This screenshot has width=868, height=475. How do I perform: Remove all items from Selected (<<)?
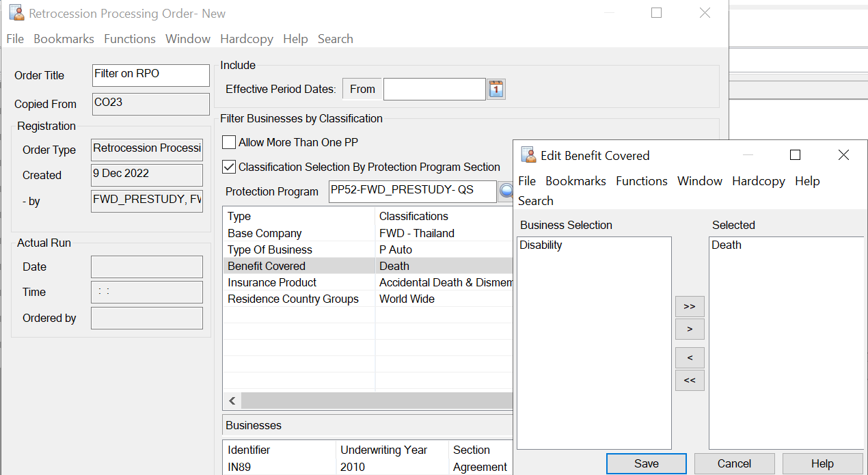pyautogui.click(x=689, y=380)
